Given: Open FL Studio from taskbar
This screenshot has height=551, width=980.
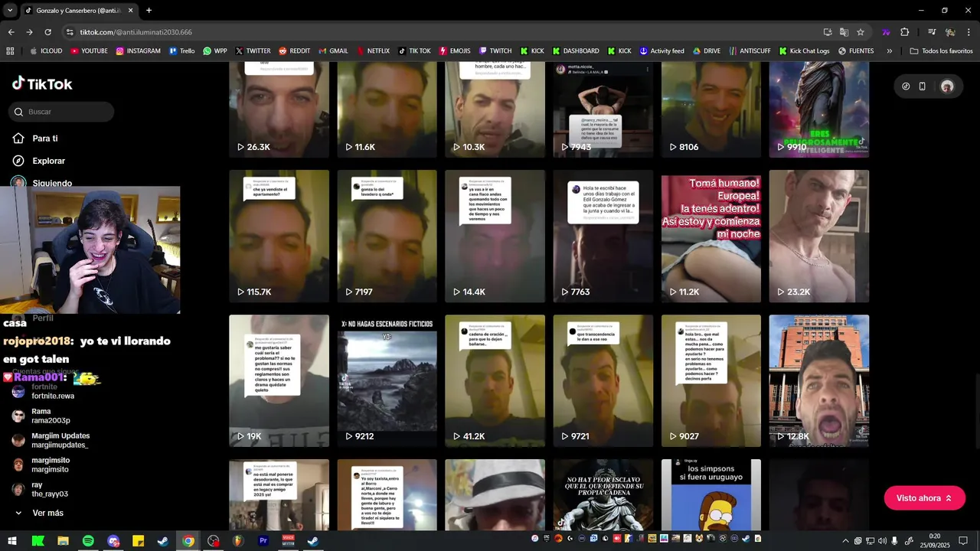Looking at the screenshot, I should (x=238, y=541).
